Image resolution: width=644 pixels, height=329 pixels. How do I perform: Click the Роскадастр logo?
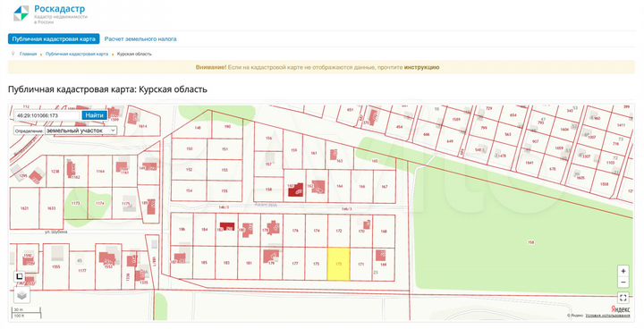(49, 13)
